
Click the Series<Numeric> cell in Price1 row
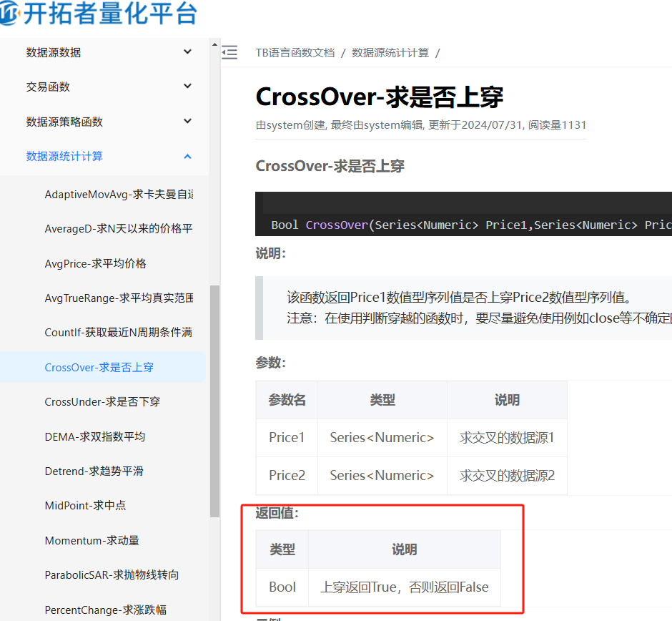[382, 437]
